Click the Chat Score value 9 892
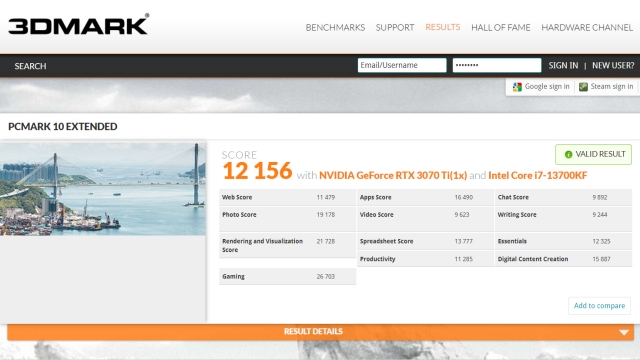Screen dimensions: 640x360 pos(600,197)
